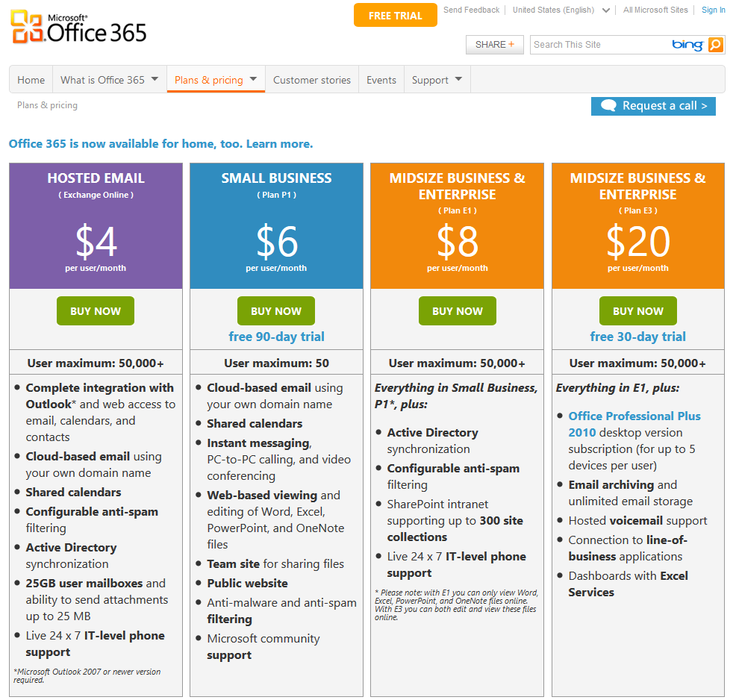The height and width of the screenshot is (700, 736).
Task: Open the All Microsoft Sites link
Action: click(x=655, y=10)
